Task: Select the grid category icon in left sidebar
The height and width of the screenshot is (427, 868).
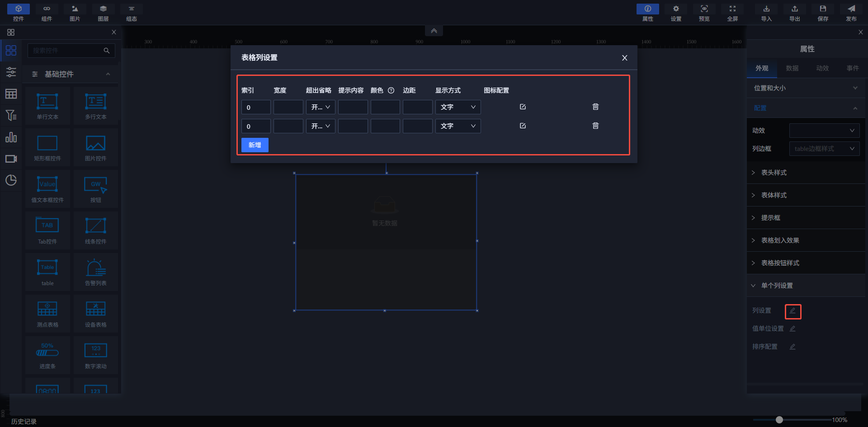Action: pos(11,50)
